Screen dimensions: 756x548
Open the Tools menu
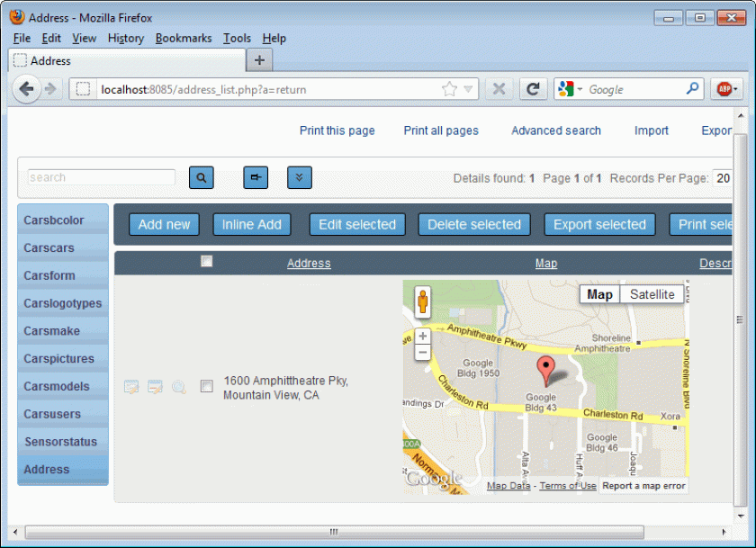(x=237, y=38)
